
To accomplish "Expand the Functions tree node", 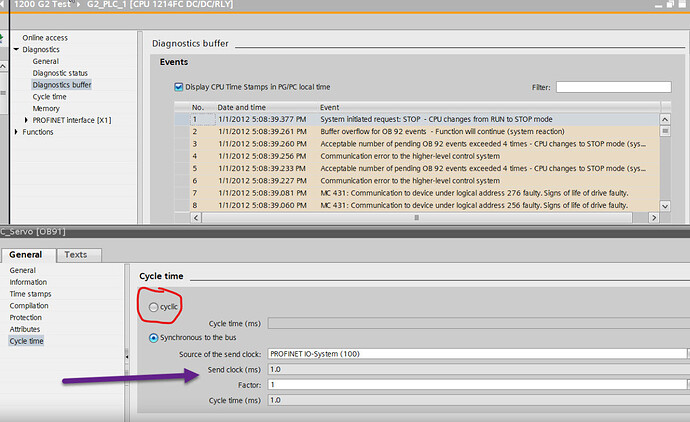I will pyautogui.click(x=16, y=132).
